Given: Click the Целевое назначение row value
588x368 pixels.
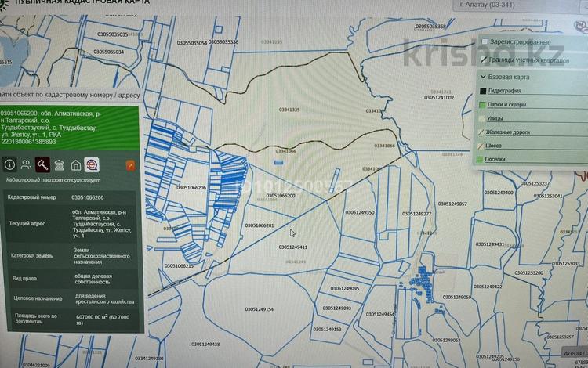Looking at the screenshot, I should tap(104, 298).
